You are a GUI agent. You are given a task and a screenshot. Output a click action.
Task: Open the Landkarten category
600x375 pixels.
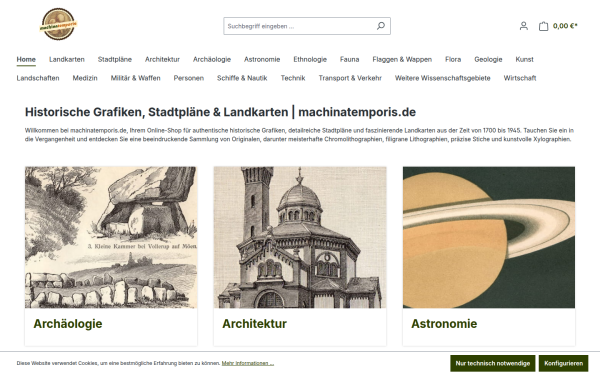(67, 59)
